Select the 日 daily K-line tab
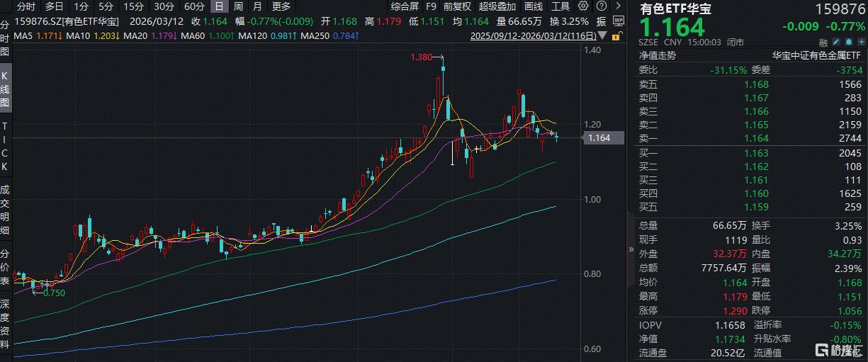 219,6
